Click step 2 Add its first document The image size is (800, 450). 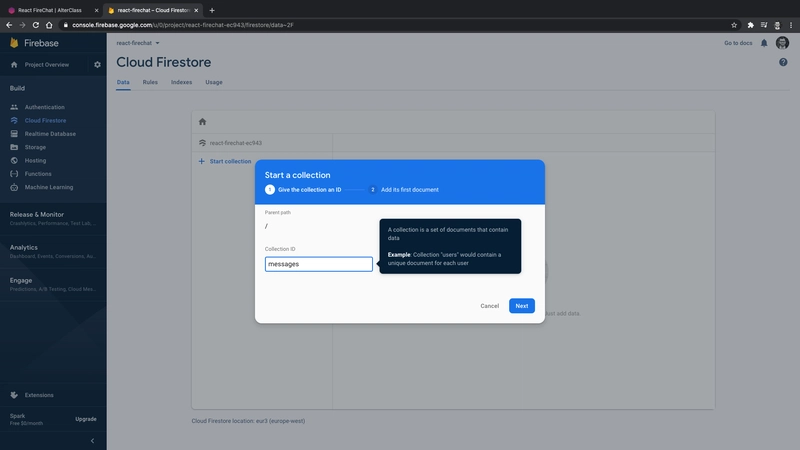click(x=404, y=189)
